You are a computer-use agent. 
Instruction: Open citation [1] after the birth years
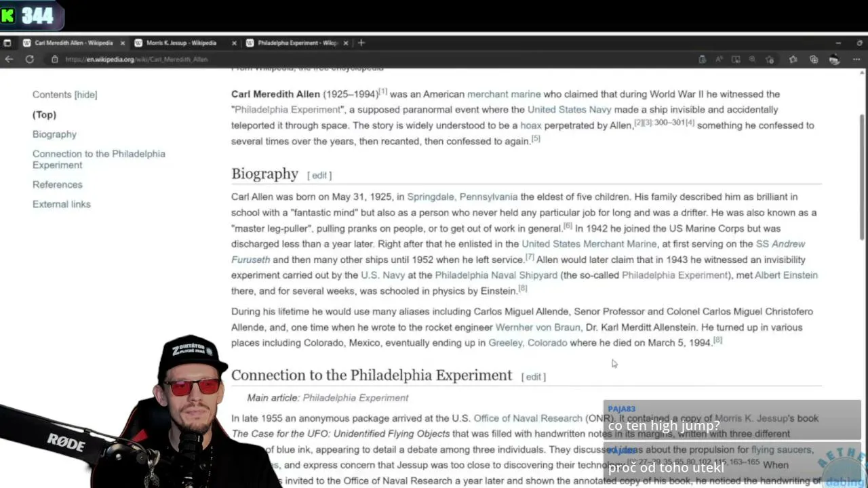[x=383, y=91]
